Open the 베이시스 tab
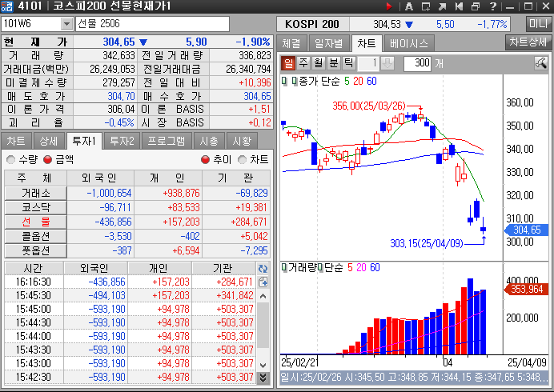 409,43
